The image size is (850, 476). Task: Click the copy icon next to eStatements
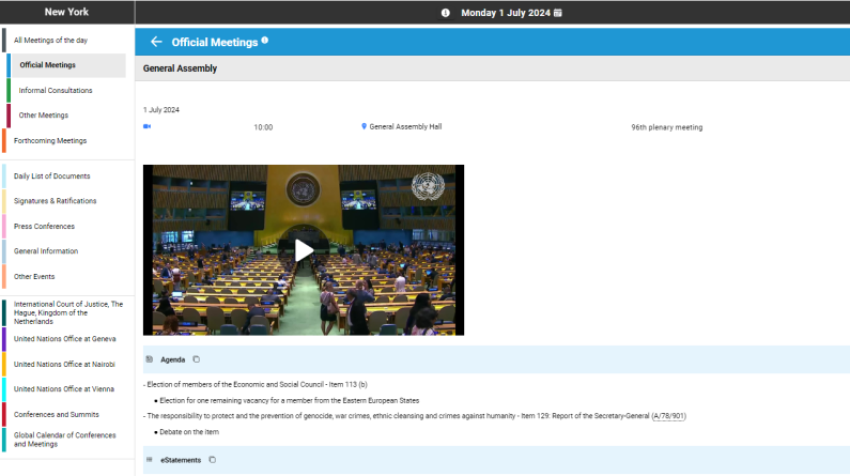[212, 460]
